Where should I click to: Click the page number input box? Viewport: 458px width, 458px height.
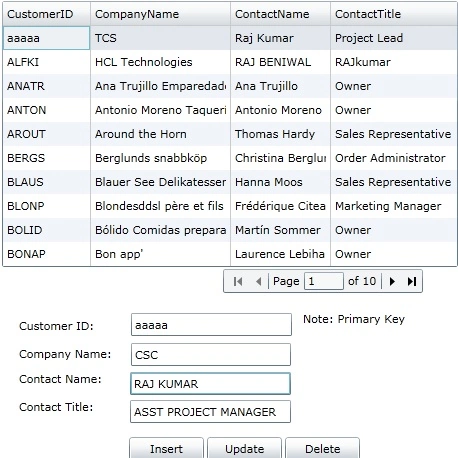324,281
